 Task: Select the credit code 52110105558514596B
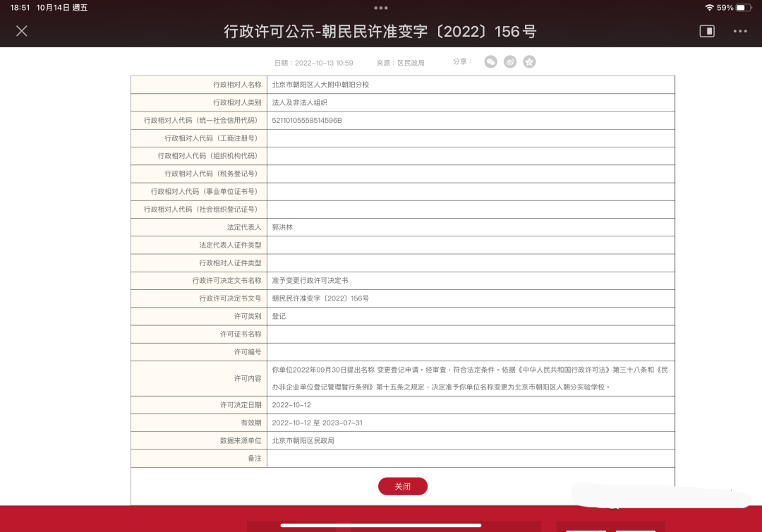coord(307,121)
